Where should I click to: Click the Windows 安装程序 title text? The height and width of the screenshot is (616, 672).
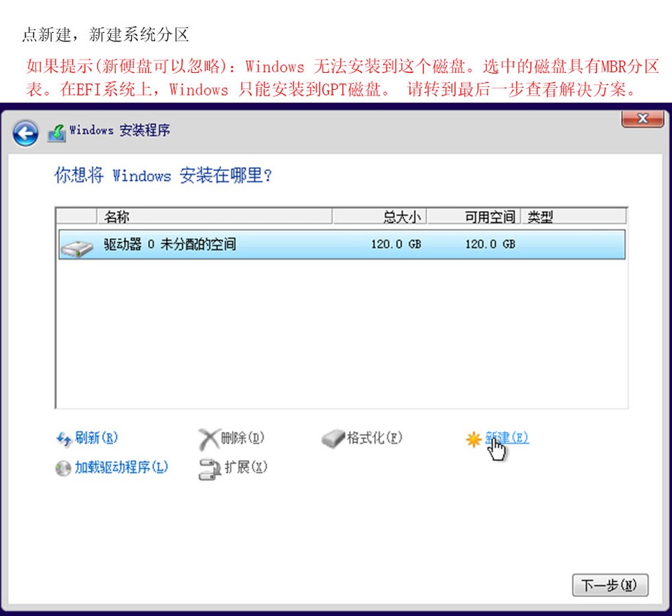pyautogui.click(x=119, y=130)
